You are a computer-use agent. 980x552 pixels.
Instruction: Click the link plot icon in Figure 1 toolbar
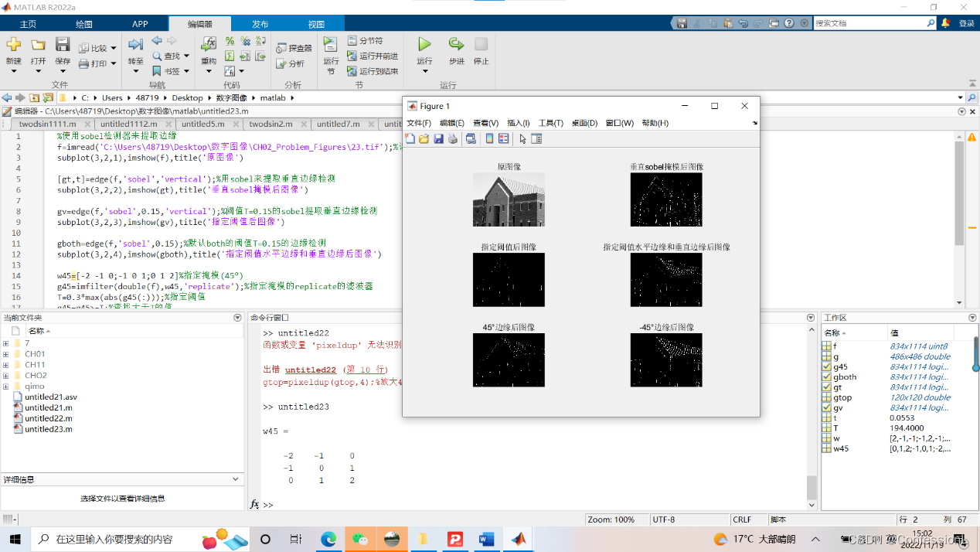point(471,138)
